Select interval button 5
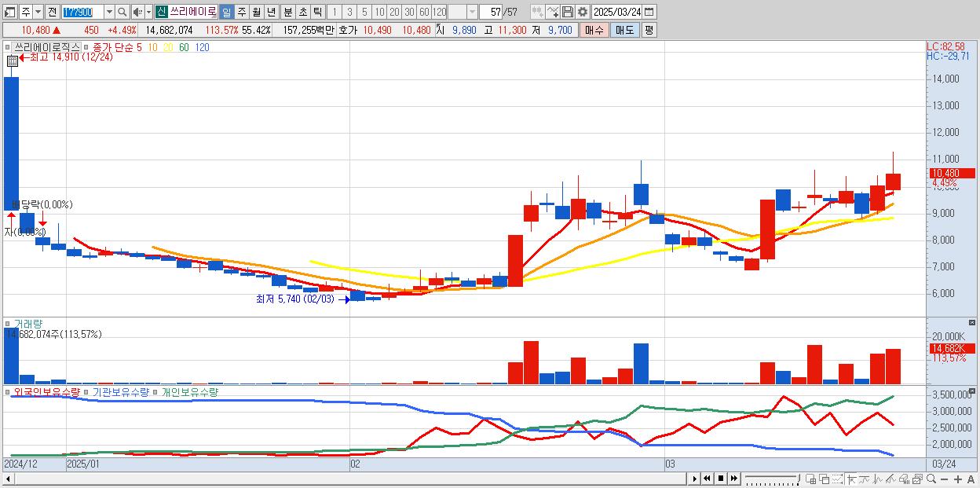Viewport: 980px width, 488px height. tap(364, 12)
